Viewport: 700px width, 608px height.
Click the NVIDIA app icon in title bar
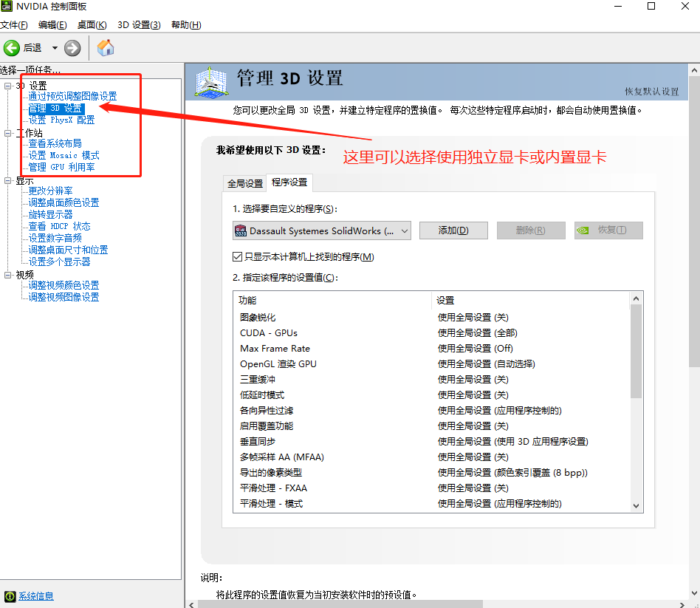tap(7, 6)
